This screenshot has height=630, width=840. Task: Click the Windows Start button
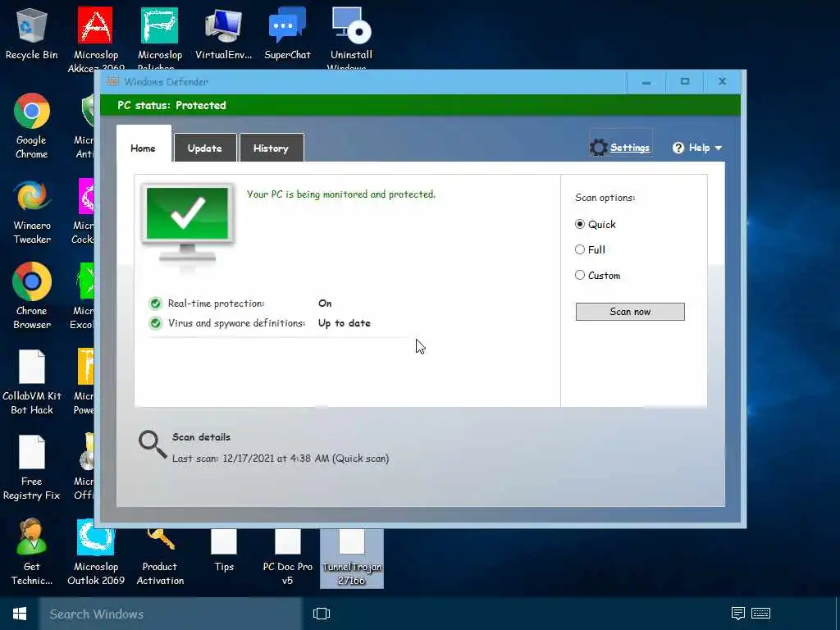[20, 614]
